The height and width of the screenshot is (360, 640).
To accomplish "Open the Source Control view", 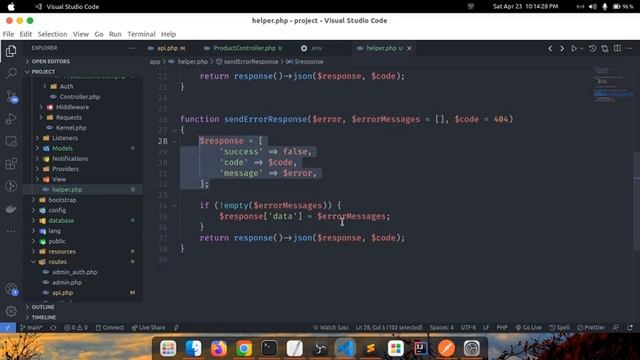I will click(11, 97).
